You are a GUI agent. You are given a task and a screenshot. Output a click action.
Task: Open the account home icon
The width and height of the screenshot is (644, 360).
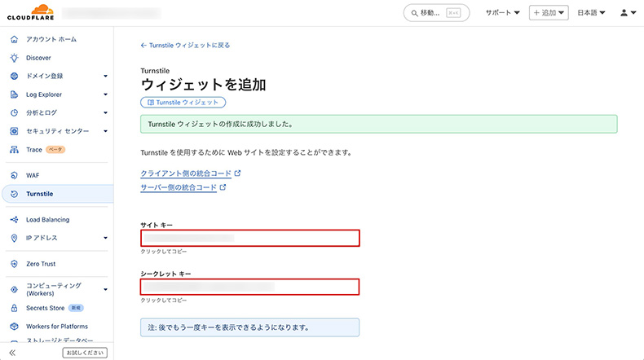tap(14, 39)
